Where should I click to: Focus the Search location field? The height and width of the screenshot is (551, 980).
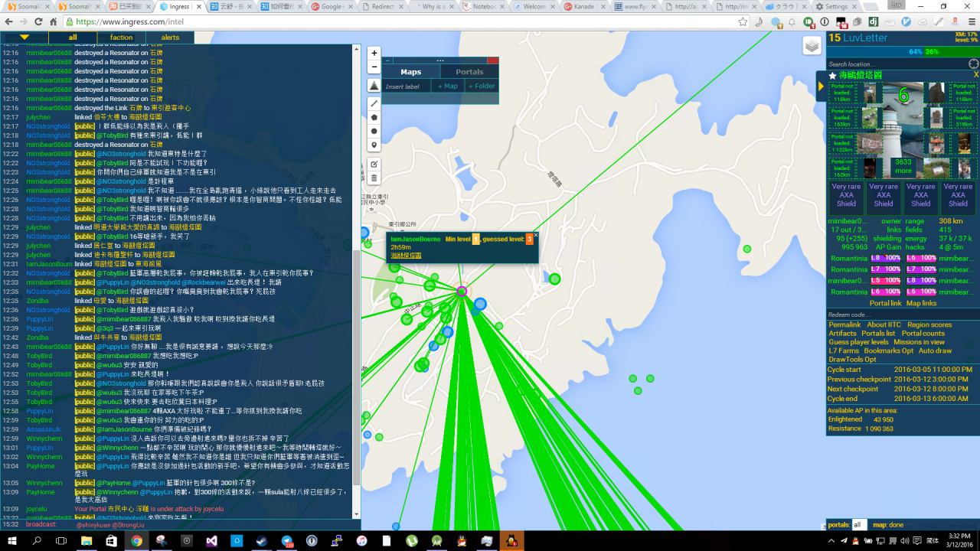tap(897, 64)
